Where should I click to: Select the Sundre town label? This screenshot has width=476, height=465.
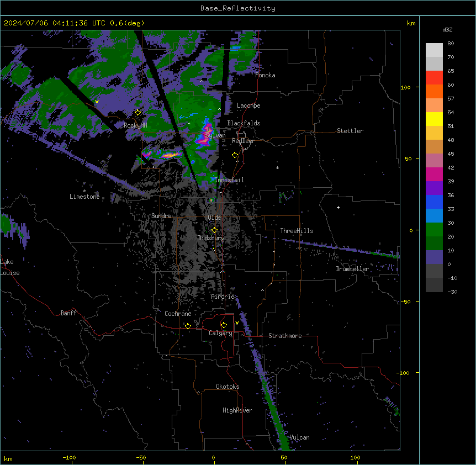161,216
